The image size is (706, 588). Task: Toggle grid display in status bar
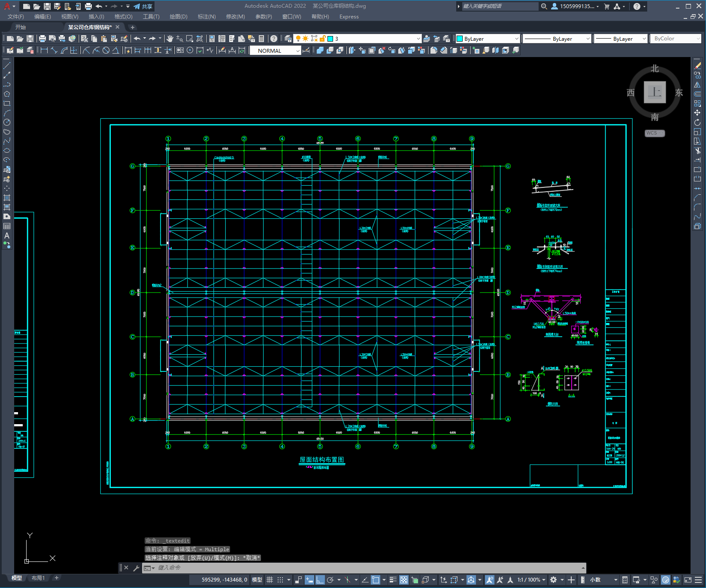point(270,580)
